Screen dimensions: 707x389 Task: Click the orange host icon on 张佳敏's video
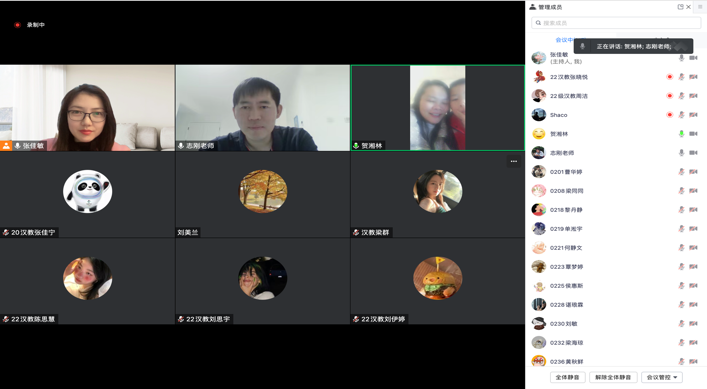click(6, 146)
